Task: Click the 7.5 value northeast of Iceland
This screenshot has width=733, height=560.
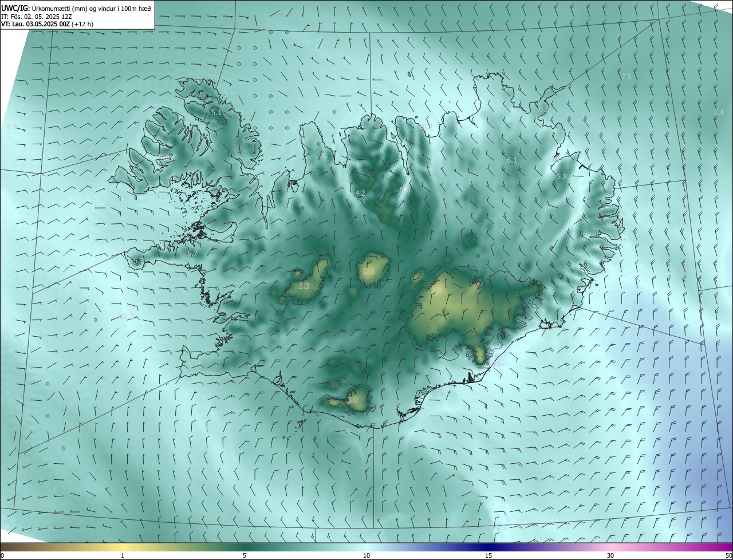Action: (626, 76)
